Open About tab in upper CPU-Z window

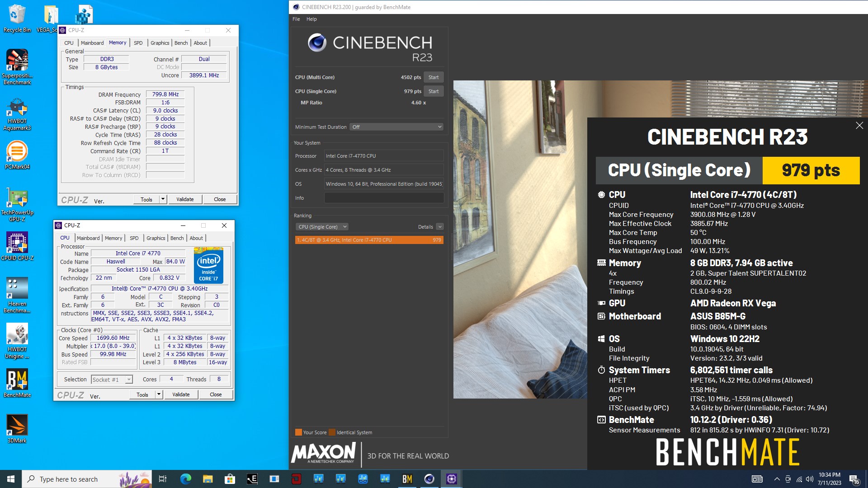click(200, 43)
